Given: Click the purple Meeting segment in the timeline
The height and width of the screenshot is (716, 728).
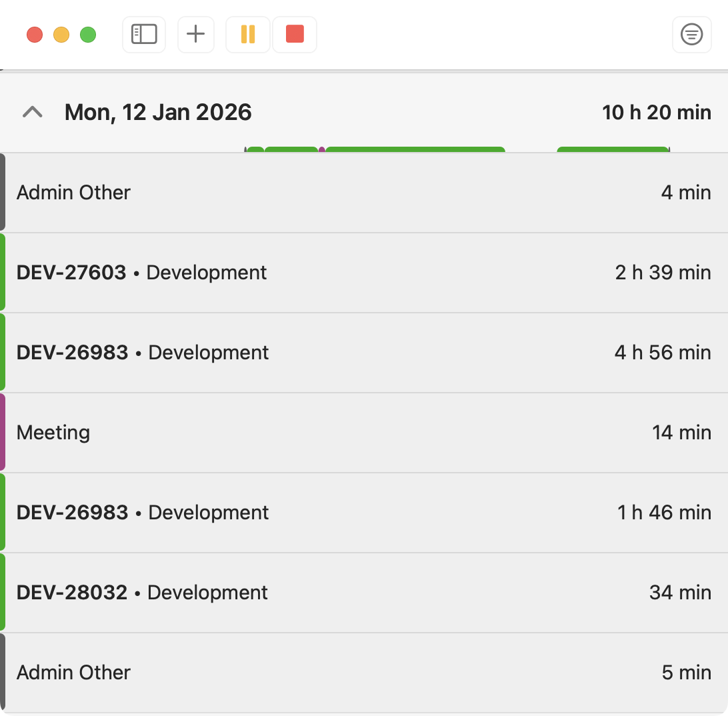Looking at the screenshot, I should (323, 151).
